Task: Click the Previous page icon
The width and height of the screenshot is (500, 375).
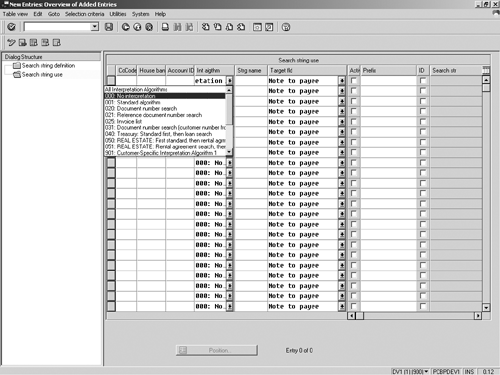Action: pos(217,27)
